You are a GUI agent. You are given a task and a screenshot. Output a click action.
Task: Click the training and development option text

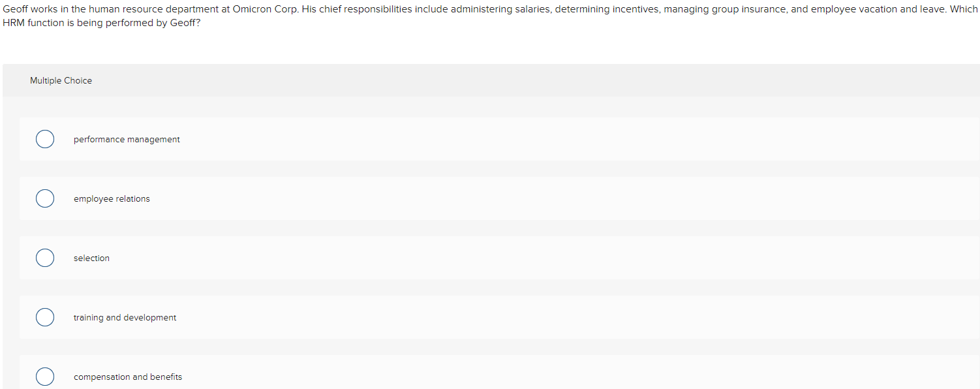point(125,317)
